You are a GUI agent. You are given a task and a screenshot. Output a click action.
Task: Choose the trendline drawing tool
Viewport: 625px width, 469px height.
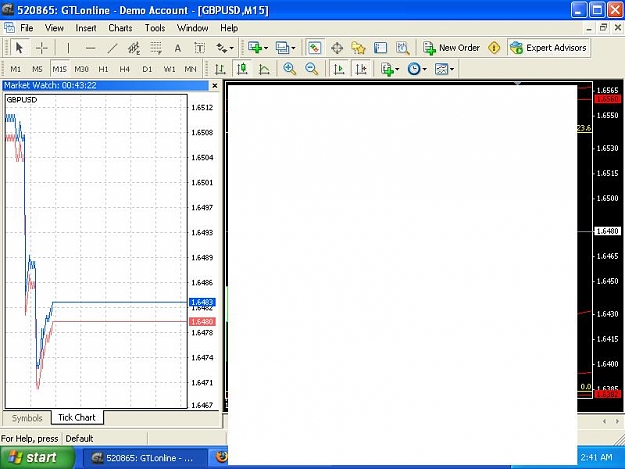(112, 48)
